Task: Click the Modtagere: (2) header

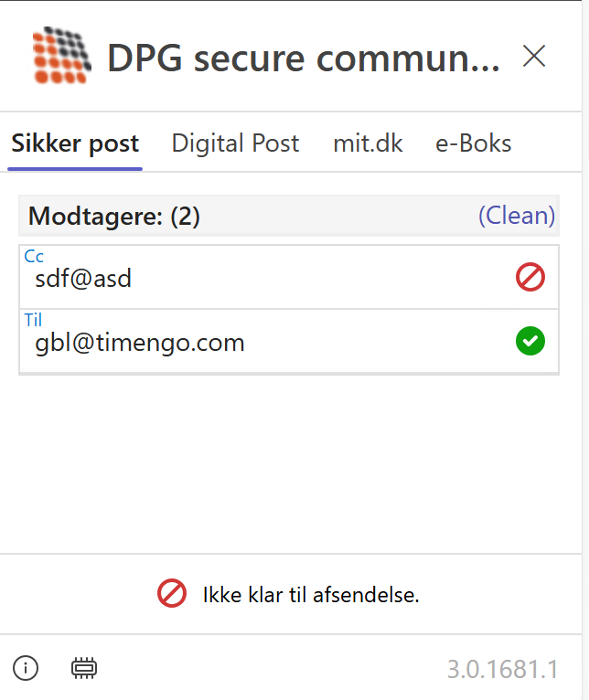Action: 114,217
